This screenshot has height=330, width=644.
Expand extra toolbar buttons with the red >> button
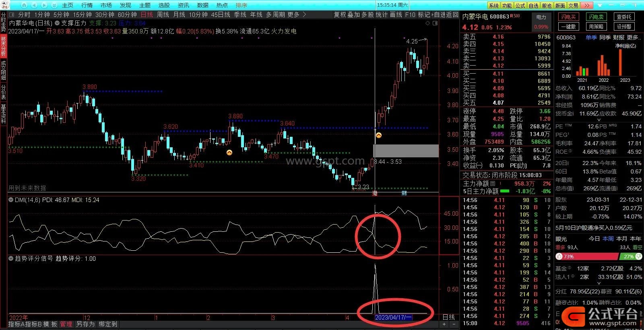[x=587, y=5]
